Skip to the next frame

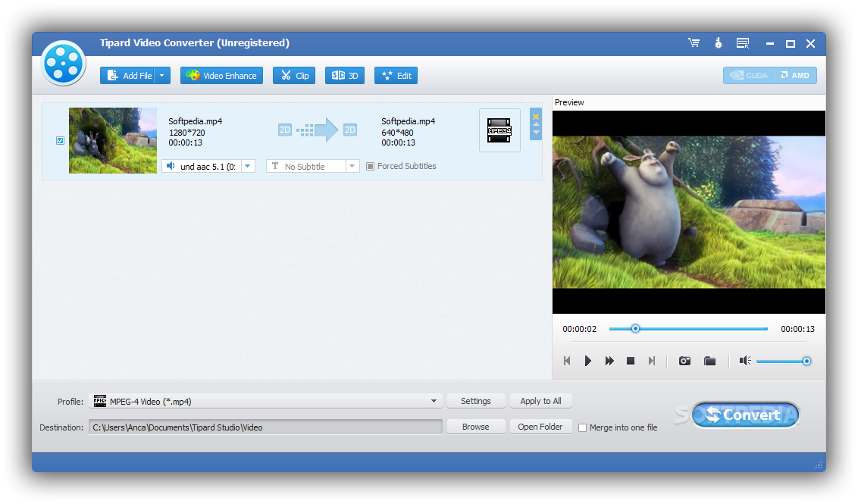(x=652, y=361)
